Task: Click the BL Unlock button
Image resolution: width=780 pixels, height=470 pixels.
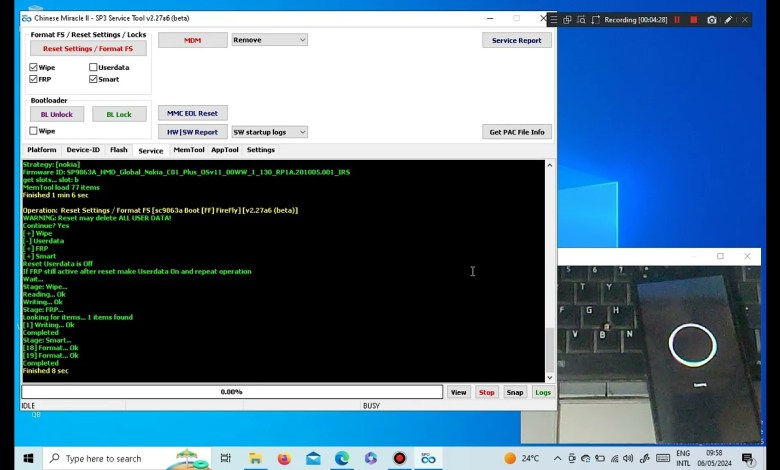Action: [x=57, y=114]
